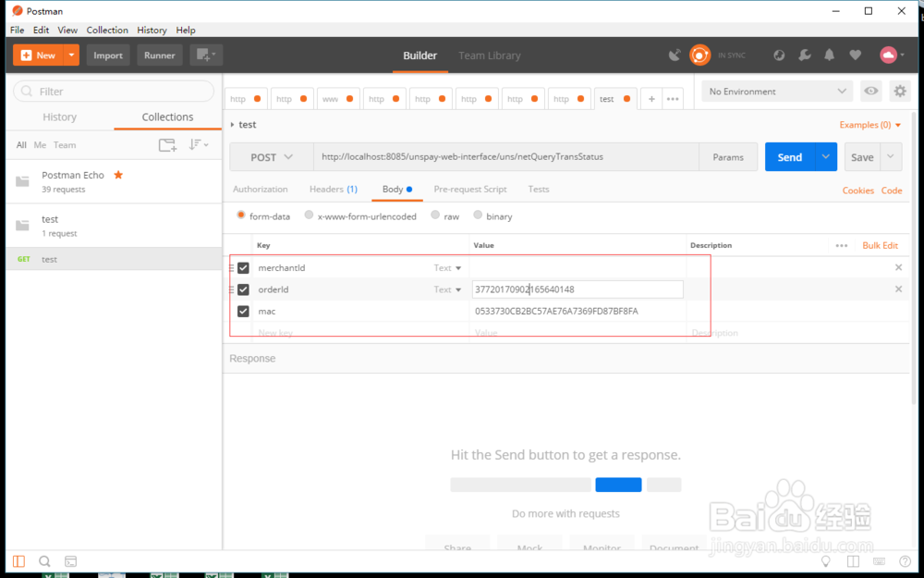Image resolution: width=924 pixels, height=578 pixels.
Task: Switch to the History sidebar tab
Action: [x=59, y=117]
